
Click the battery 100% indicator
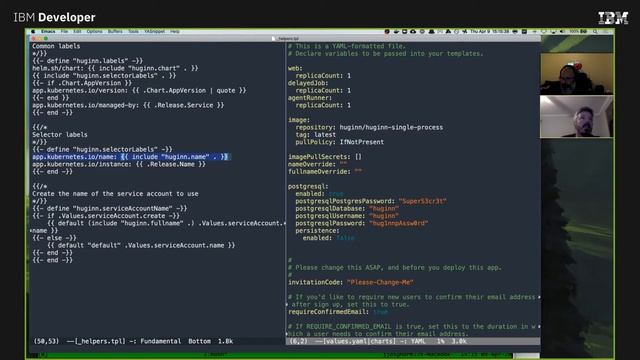[578, 31]
